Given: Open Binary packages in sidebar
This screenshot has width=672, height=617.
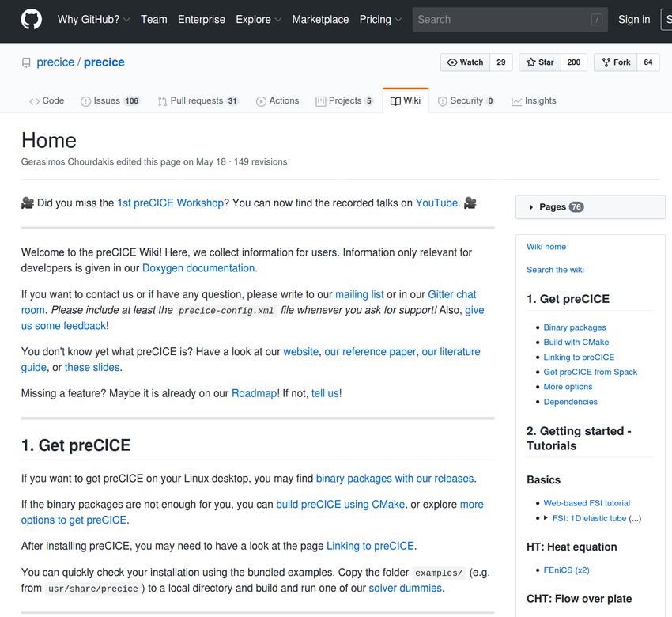Looking at the screenshot, I should (575, 327).
